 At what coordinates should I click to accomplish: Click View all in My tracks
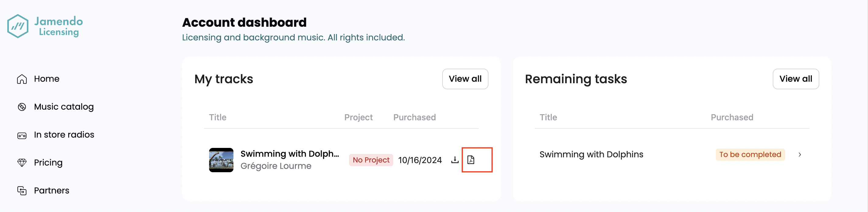click(x=465, y=79)
